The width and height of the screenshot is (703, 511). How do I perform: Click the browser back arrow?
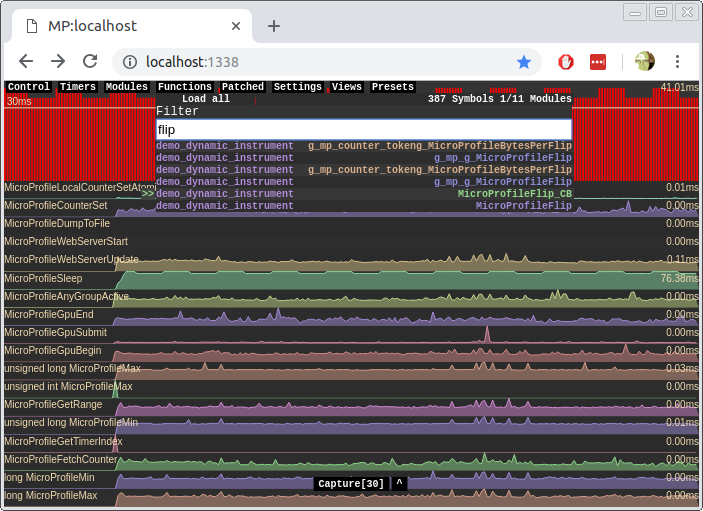26,62
